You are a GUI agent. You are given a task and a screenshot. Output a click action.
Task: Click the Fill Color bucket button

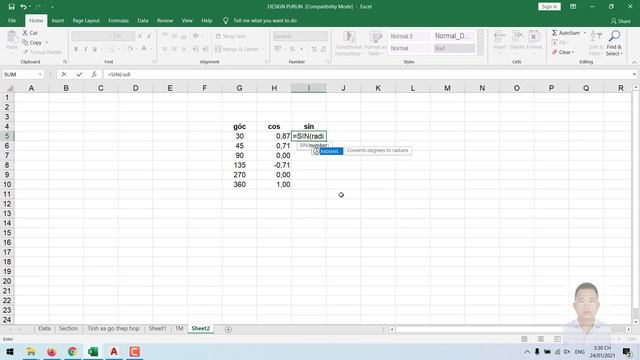tap(130, 49)
